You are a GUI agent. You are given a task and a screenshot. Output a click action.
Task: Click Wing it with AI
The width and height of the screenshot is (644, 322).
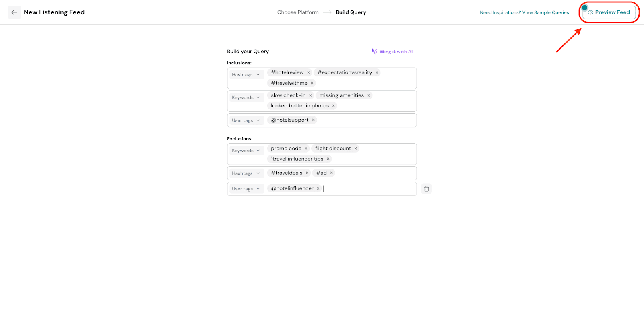392,52
